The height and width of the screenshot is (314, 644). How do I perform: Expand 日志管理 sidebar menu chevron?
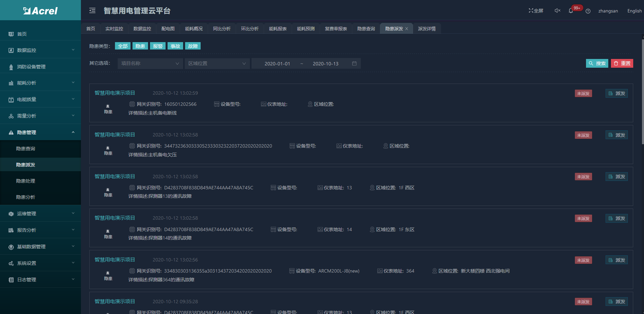73,280
